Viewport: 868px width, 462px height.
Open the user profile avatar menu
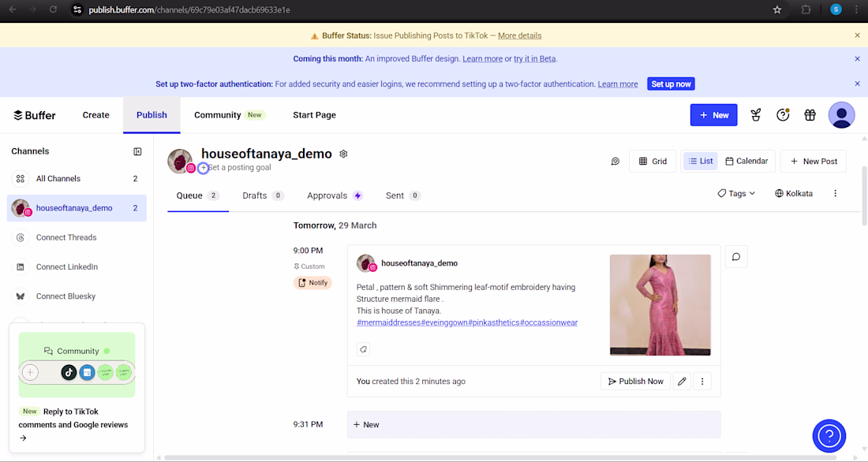pyautogui.click(x=841, y=115)
